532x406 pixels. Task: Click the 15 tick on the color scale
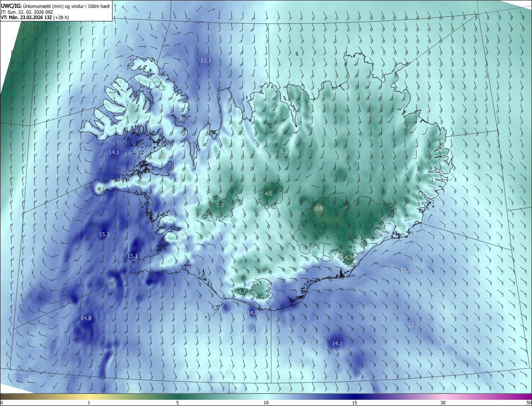(355, 403)
